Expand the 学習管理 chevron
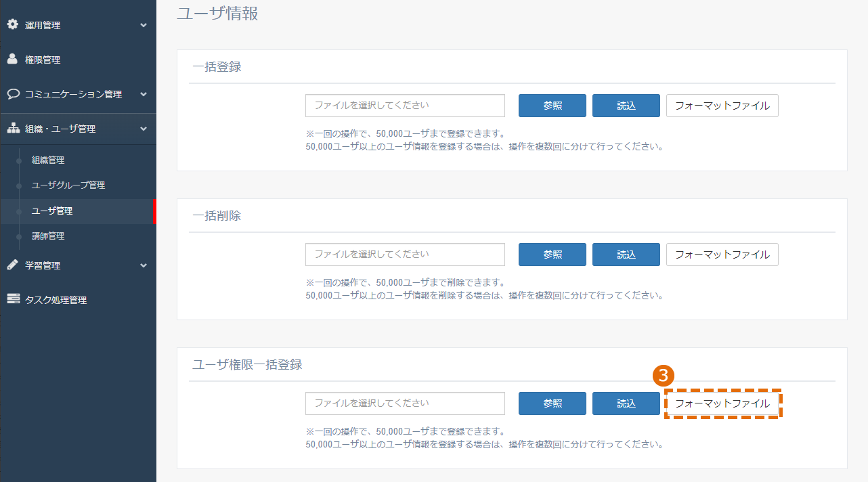Screen dimensions: 868x482 coord(143,265)
